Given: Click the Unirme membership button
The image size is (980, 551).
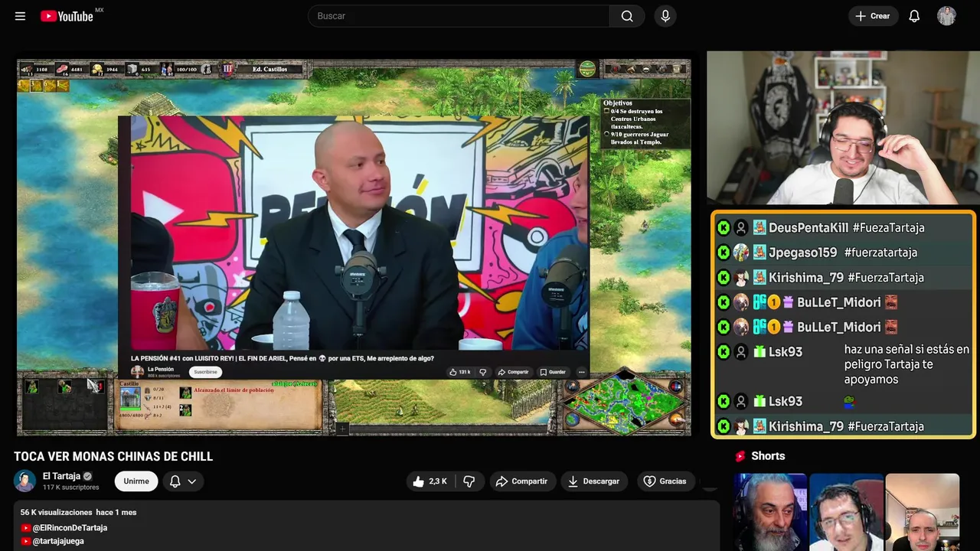Looking at the screenshot, I should [x=136, y=481].
